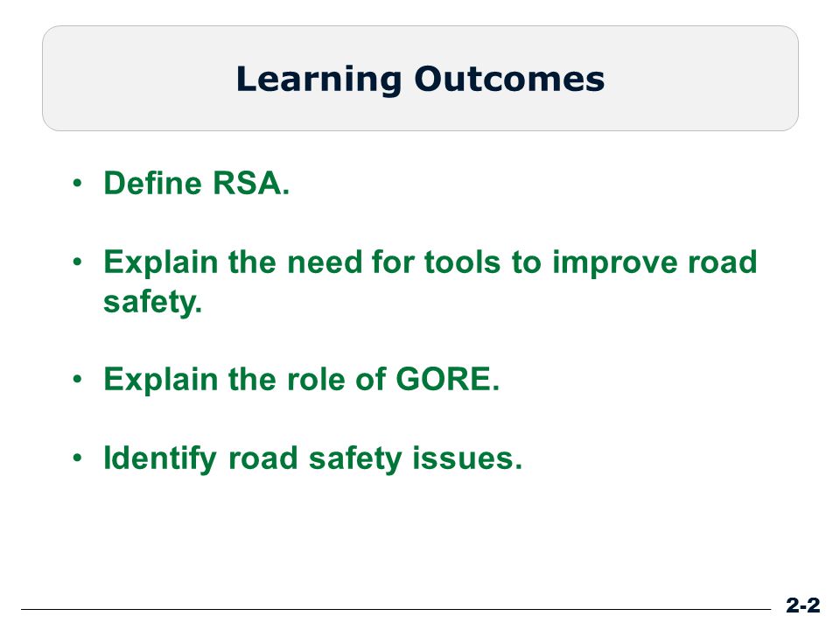This screenshot has height=630, width=840.
Task: Click the word RSA in first bullet
Action: coord(251,183)
